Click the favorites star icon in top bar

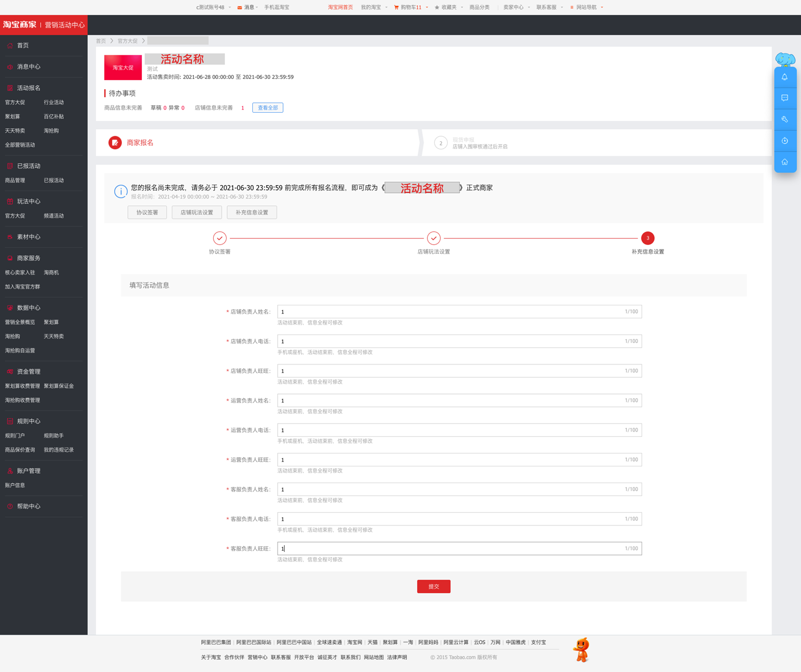[x=436, y=8]
